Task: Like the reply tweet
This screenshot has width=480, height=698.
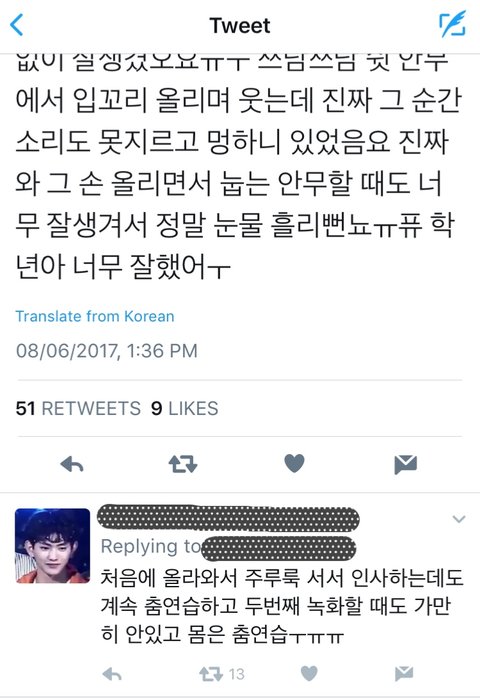Action: [309, 674]
